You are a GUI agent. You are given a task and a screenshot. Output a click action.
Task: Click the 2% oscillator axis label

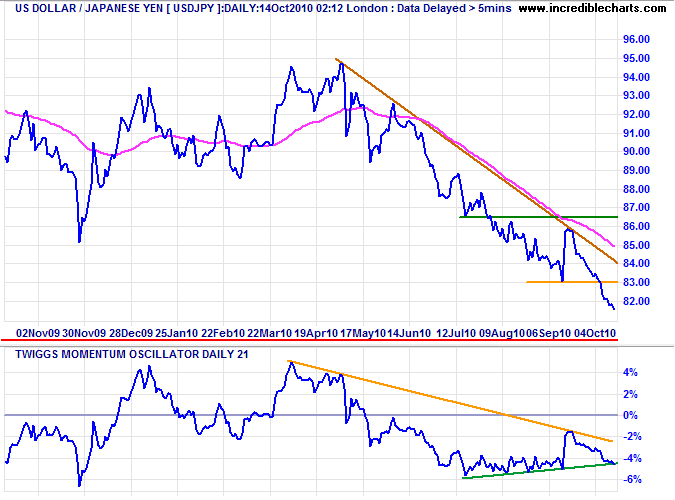tap(630, 394)
